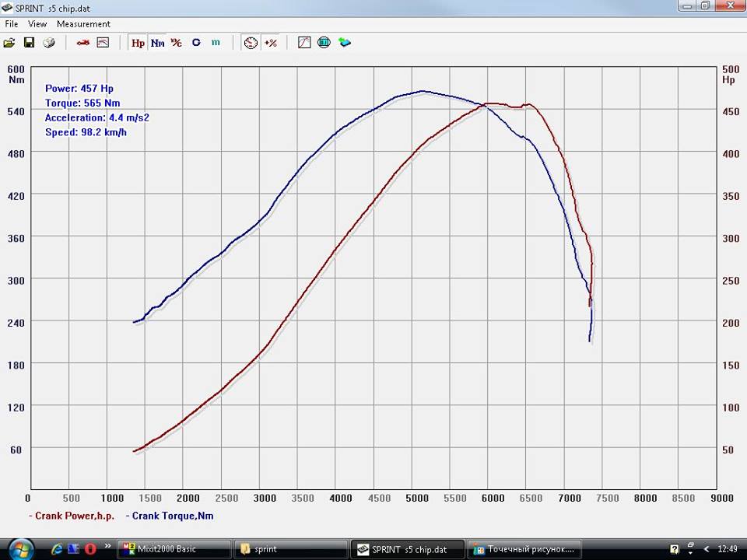
Task: Expand the Measurement menu
Action: [x=83, y=24]
